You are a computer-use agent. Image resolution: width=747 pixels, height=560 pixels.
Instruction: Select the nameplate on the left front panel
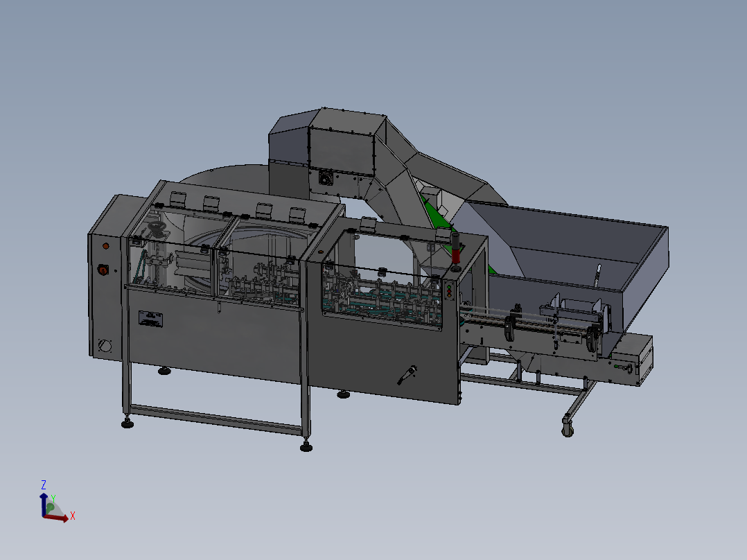(x=150, y=319)
